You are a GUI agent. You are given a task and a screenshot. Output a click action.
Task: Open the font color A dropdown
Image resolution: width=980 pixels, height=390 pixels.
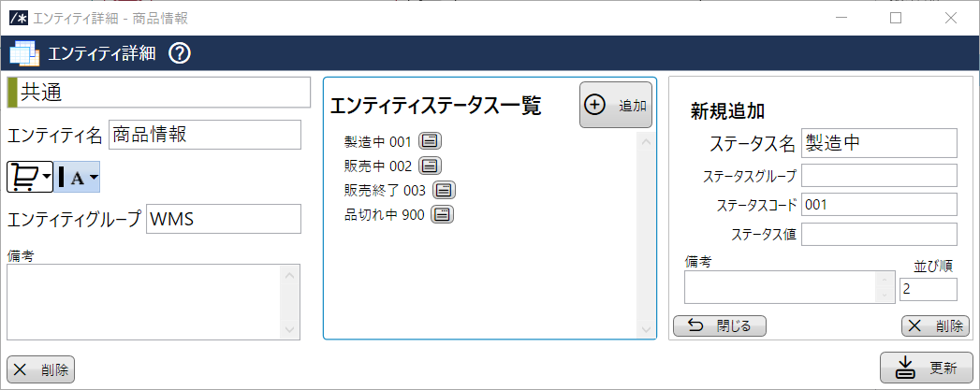click(x=79, y=177)
